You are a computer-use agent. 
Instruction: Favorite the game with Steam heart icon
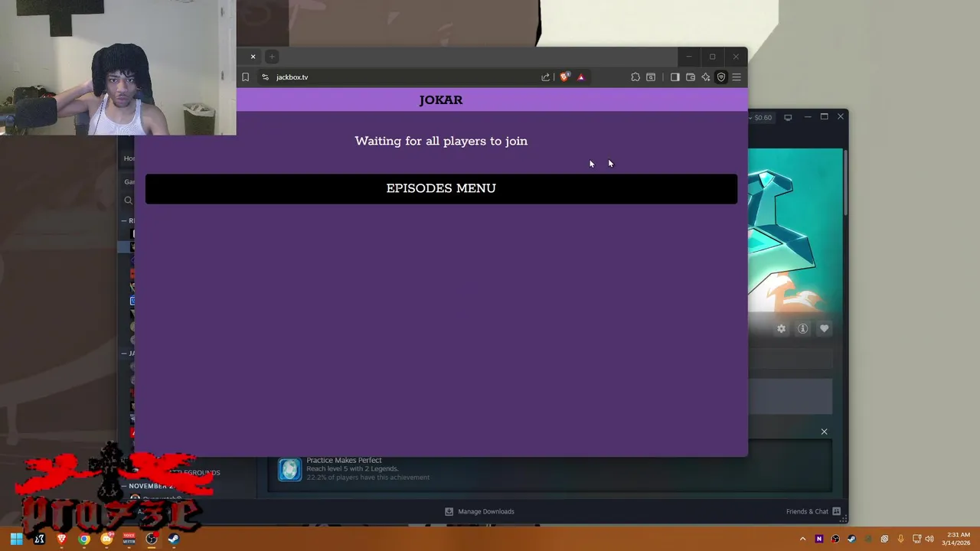(x=824, y=328)
